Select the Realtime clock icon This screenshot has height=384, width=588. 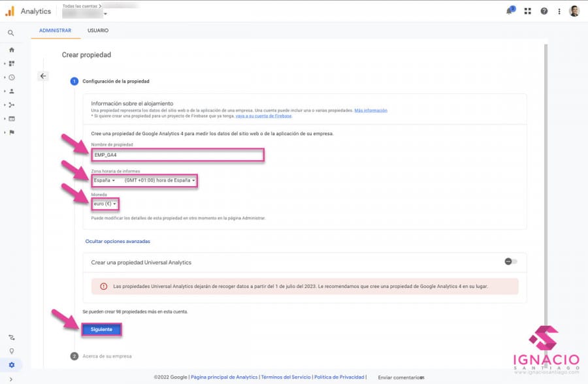(x=11, y=77)
